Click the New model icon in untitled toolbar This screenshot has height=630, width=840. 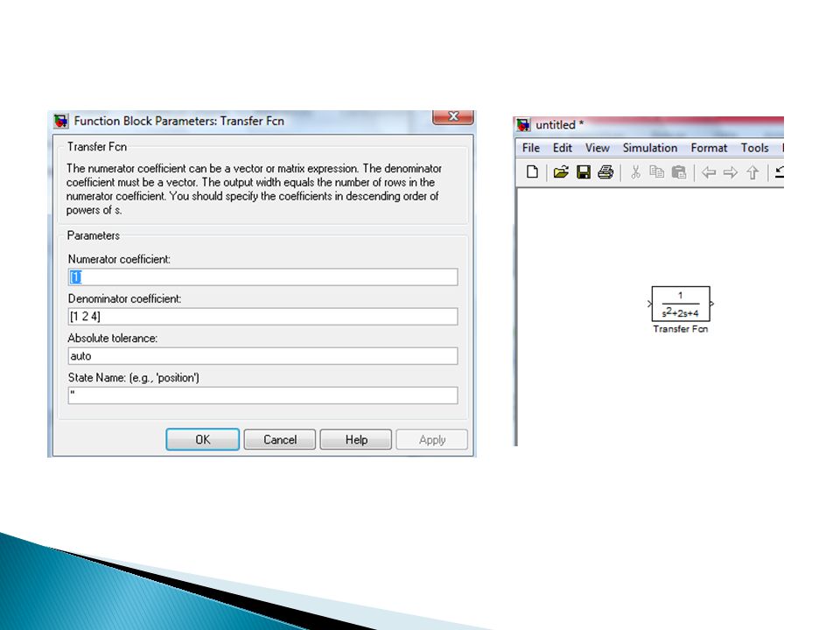pos(532,172)
